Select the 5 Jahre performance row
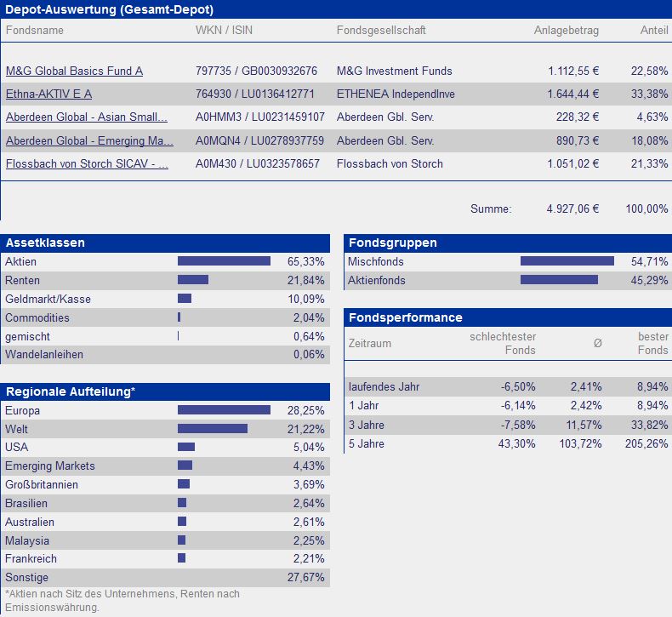Viewport: 672px width, 617px height. tap(508, 443)
